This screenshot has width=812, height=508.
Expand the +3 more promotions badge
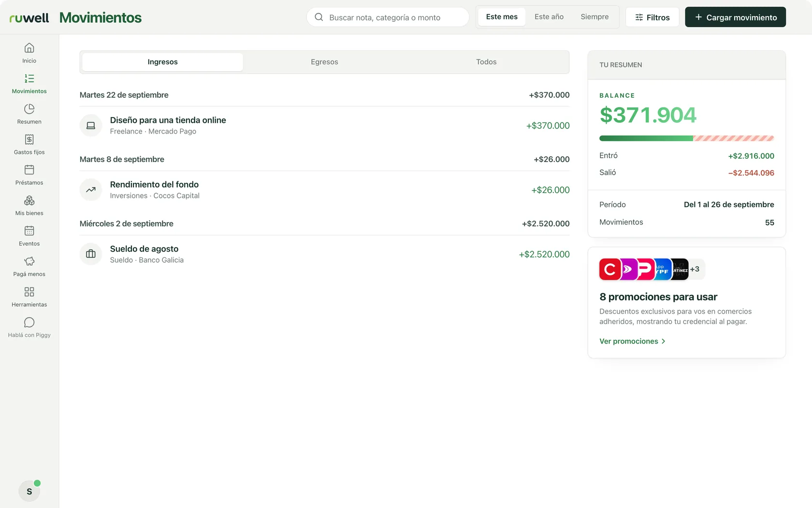click(x=695, y=269)
